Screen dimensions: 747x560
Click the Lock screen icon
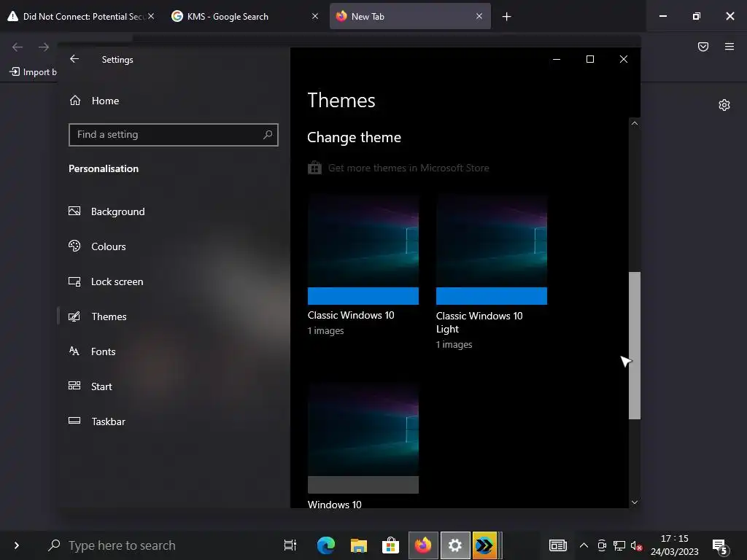point(74,281)
